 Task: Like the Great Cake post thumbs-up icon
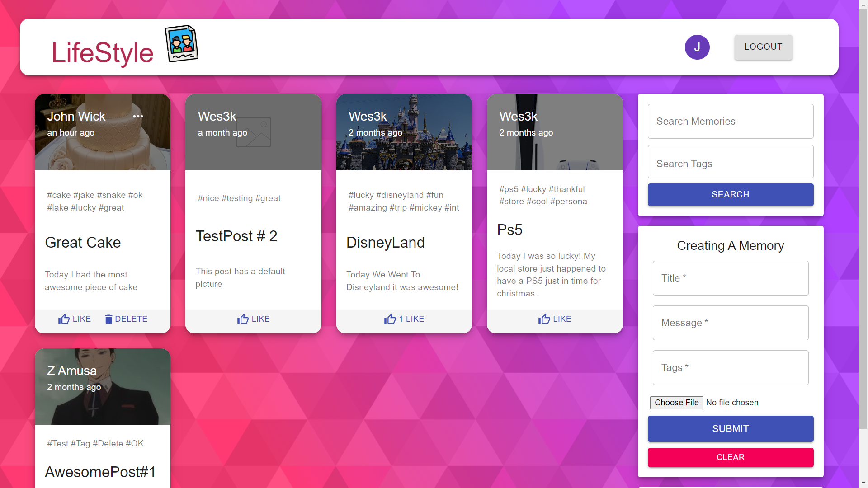coord(64,319)
